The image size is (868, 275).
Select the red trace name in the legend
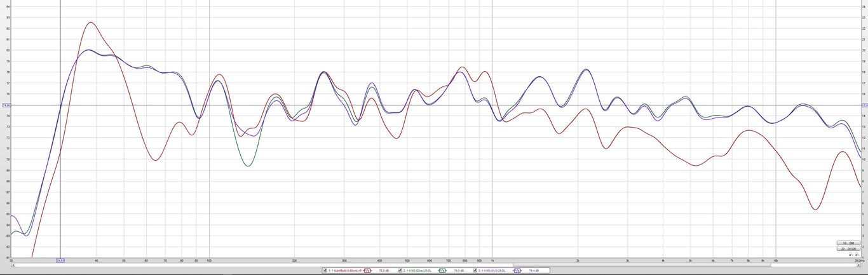click(345, 271)
